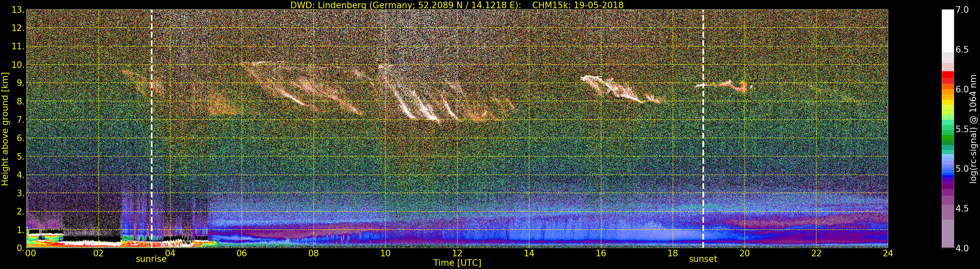Click the "sunrise" label below the axis
The height and width of the screenshot is (269, 980).
click(x=151, y=259)
